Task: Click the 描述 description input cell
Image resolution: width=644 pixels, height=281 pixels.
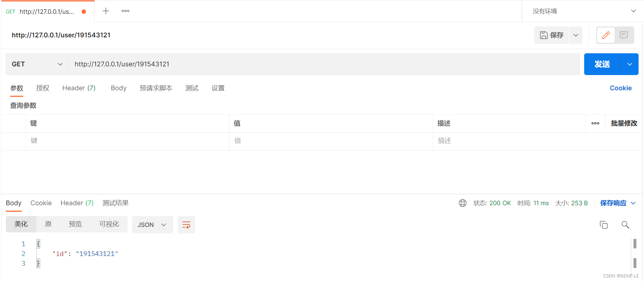Action: 537,141
